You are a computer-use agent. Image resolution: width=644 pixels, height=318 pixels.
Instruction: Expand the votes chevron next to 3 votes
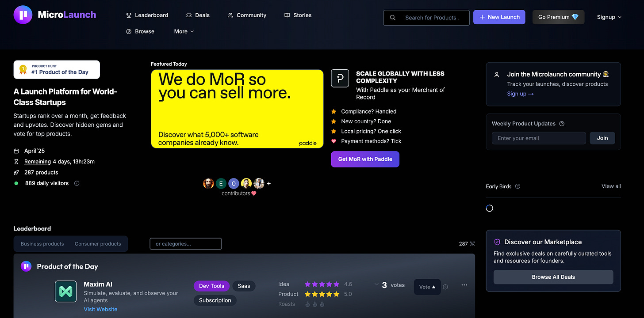[x=376, y=284]
